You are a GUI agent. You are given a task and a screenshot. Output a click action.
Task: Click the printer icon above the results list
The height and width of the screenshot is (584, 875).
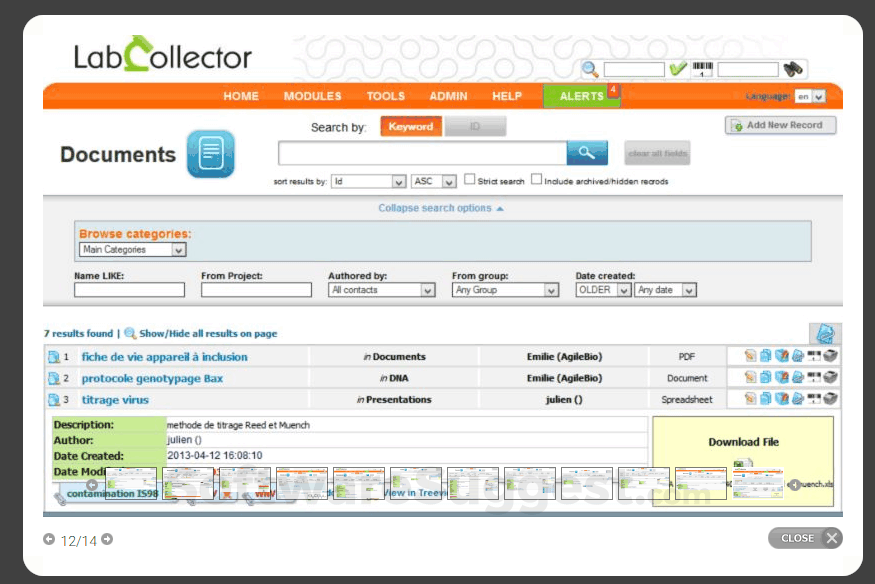[x=824, y=333]
